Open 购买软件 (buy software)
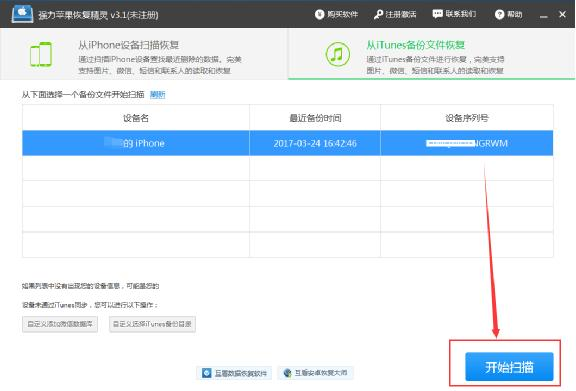This screenshot has height=391, width=576. tap(336, 14)
